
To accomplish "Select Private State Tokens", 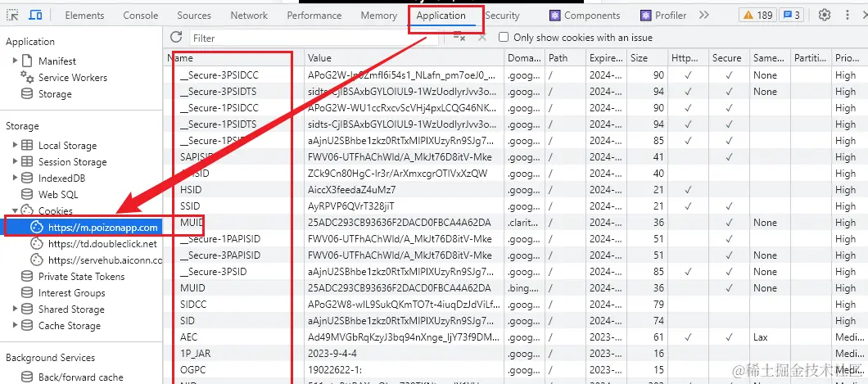I will point(81,276).
